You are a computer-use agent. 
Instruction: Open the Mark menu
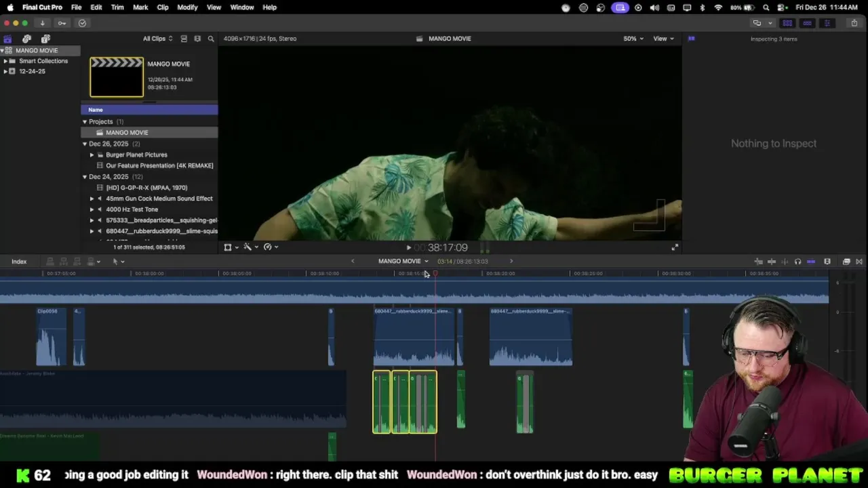point(140,7)
